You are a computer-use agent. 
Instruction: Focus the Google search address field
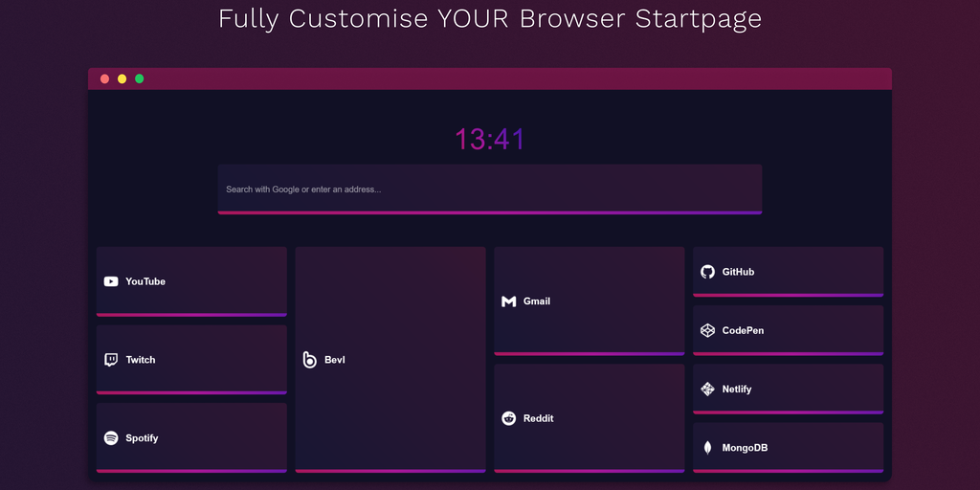tap(489, 189)
